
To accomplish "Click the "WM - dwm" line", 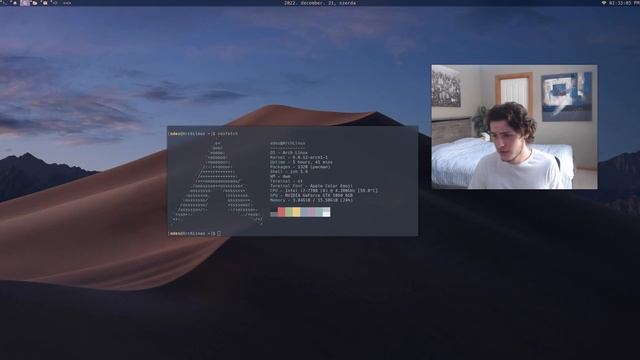I will pos(280,176).
